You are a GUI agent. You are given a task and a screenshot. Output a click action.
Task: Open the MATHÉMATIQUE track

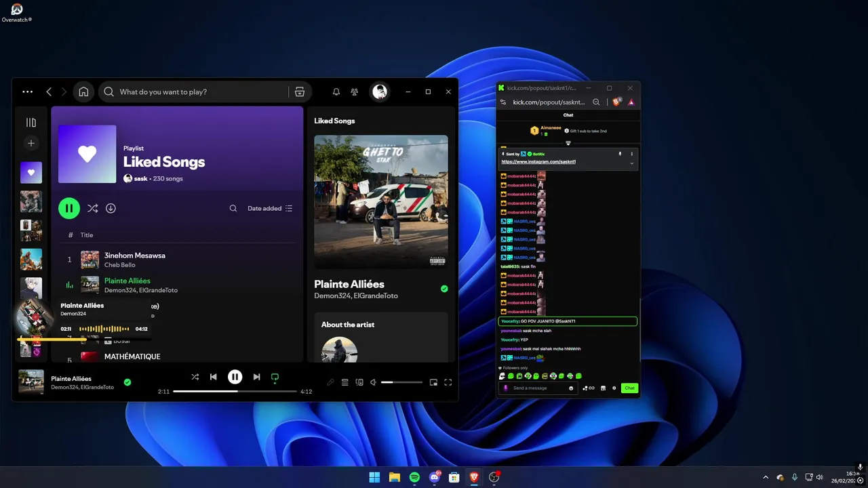pyautogui.click(x=132, y=357)
